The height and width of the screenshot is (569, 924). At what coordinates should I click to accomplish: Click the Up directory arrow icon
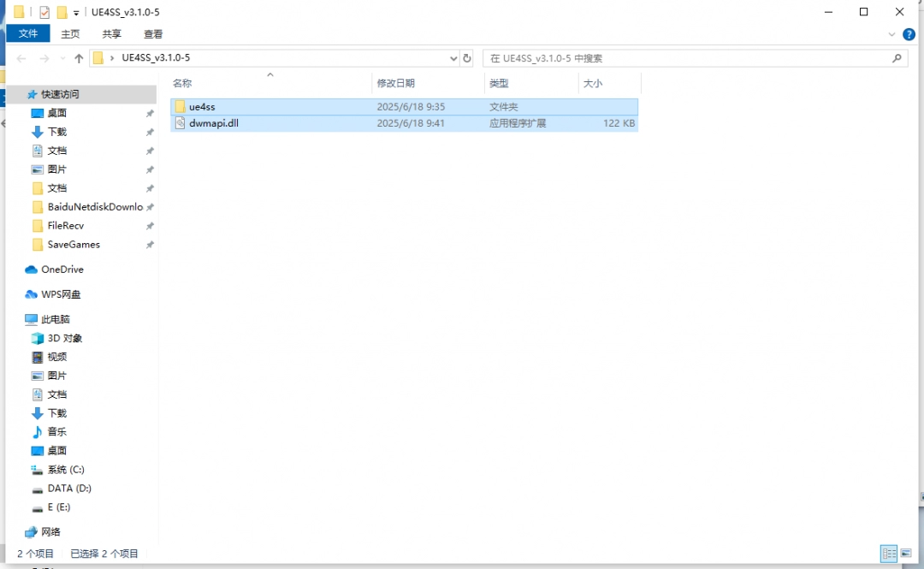tap(79, 58)
